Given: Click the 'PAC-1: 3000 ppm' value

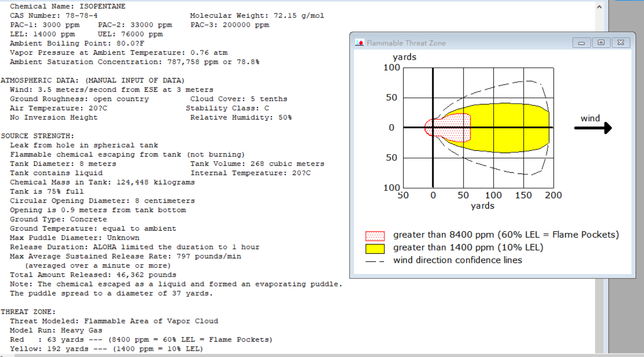Looking at the screenshot, I should 45,25.
